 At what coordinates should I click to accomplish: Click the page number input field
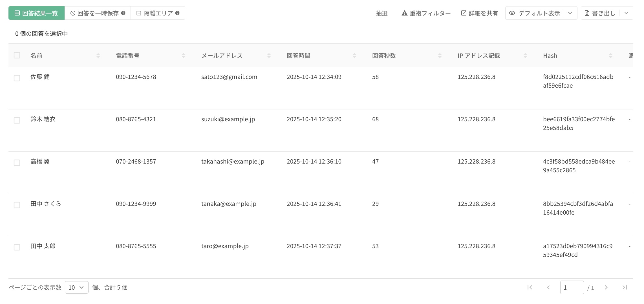point(572,287)
